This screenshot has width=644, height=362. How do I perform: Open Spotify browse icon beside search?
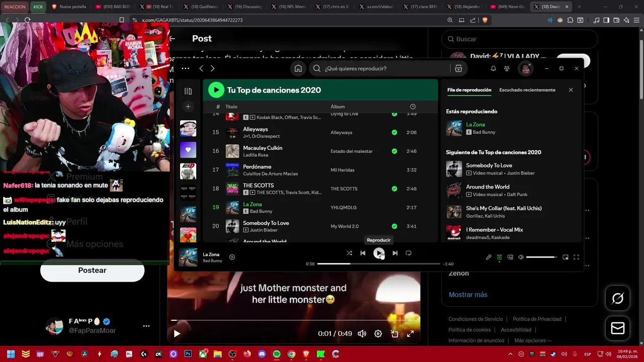pos(458,68)
